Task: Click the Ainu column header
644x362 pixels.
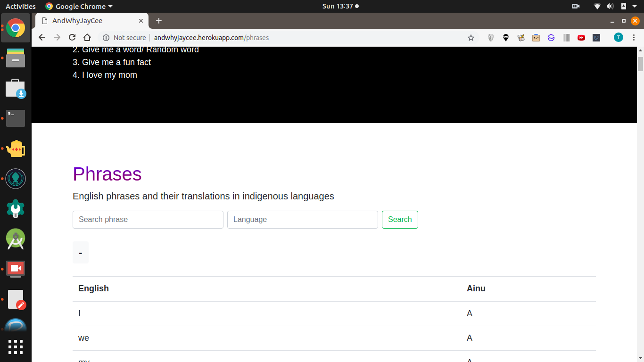Action: (x=476, y=288)
